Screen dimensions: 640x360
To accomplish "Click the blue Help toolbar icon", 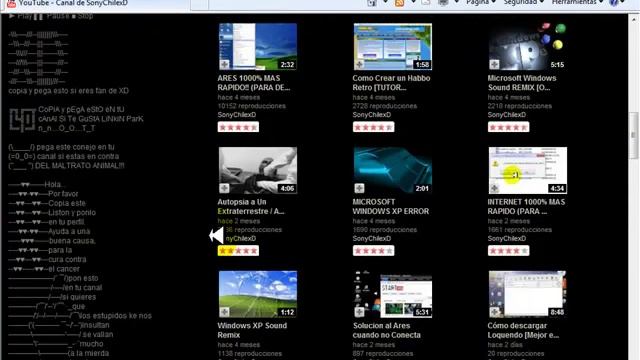I will (613, 3).
